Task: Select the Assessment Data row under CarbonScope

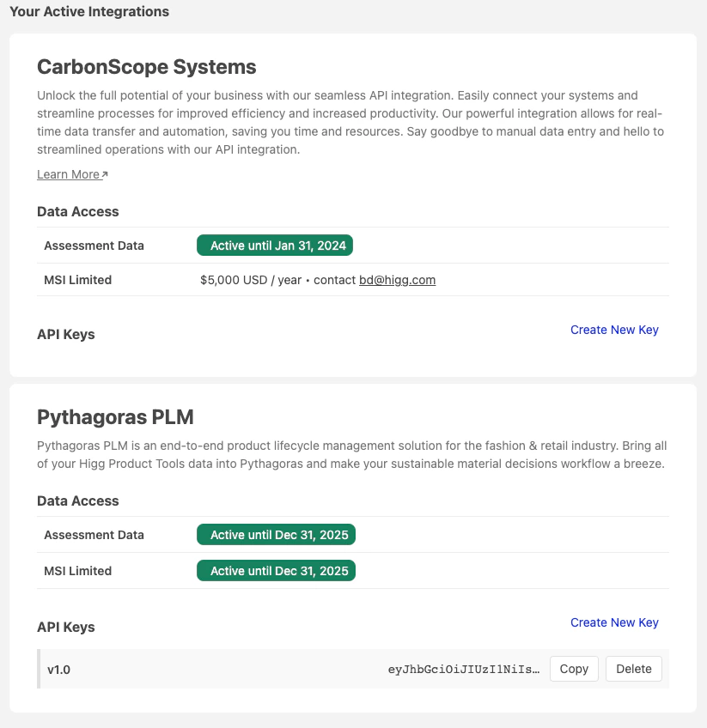Action: pos(94,246)
